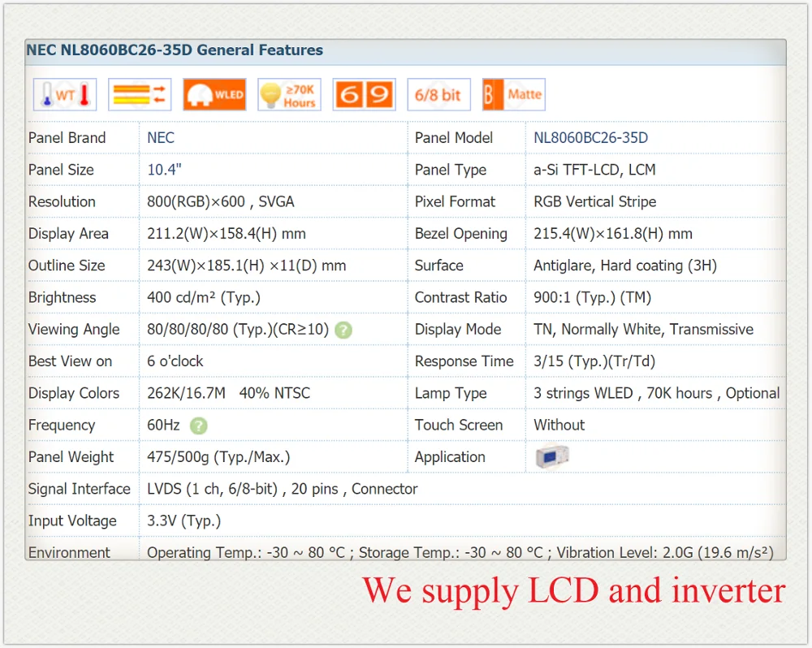Click the Viewing Angle label
Viewport: 812px width, 648px height.
pyautogui.click(x=74, y=330)
